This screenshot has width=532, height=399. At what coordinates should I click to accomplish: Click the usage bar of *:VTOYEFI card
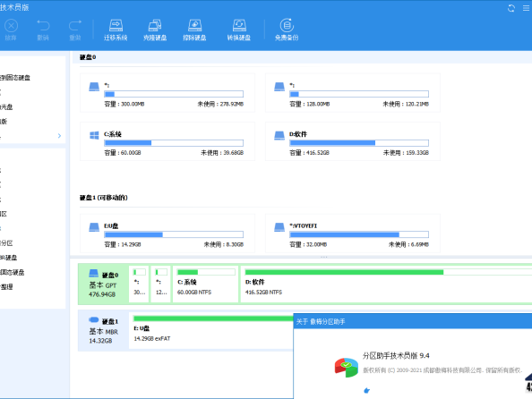(359, 234)
